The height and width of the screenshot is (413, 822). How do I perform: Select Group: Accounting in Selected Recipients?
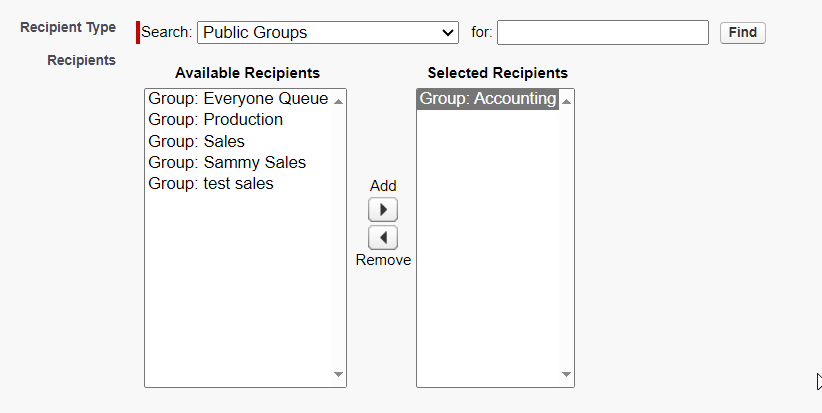488,99
